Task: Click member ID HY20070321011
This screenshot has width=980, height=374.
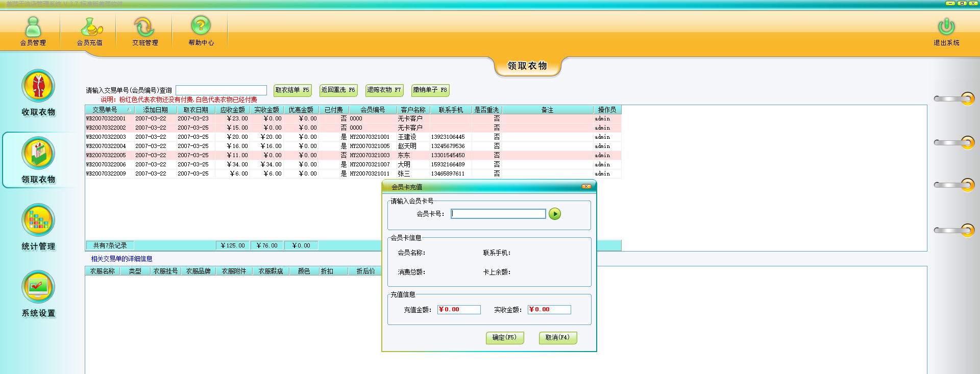Action: 370,173
